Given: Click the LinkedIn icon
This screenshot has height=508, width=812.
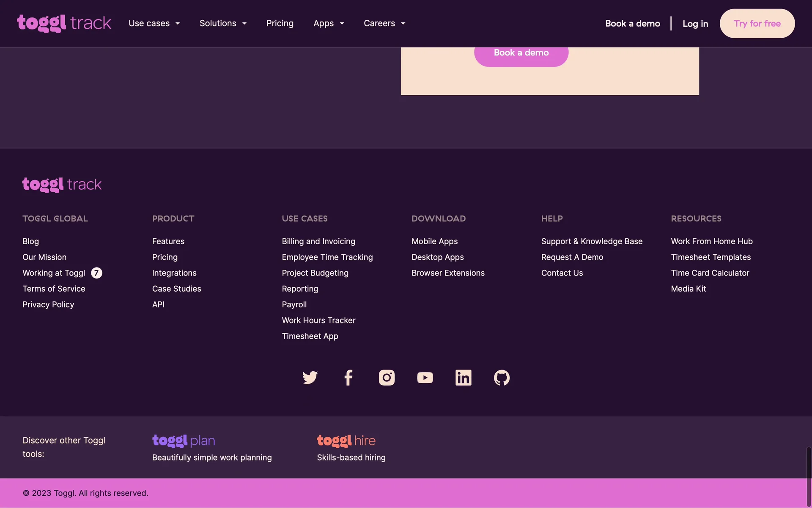Looking at the screenshot, I should click(463, 377).
